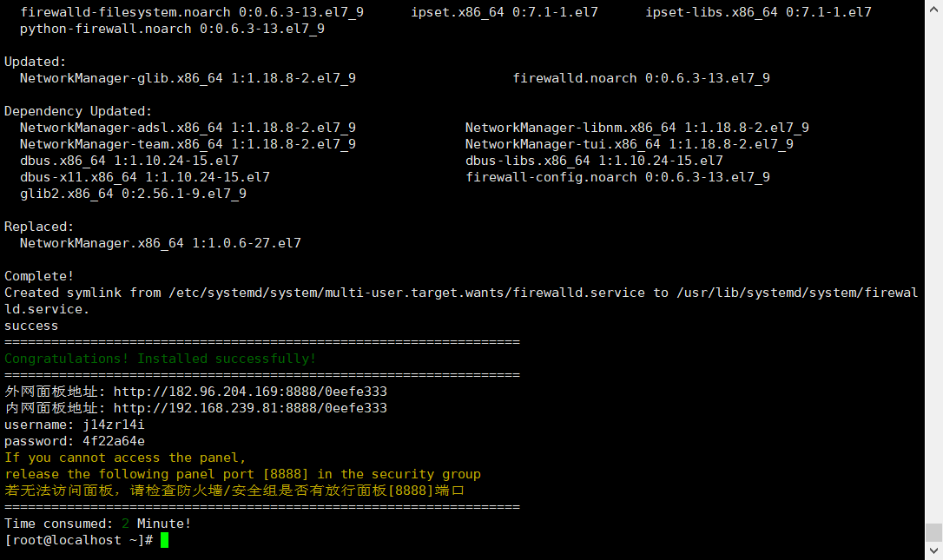Screen dimensions: 943x560
Task: Click NetworkManager-glib.x86_64 package entry
Action: 188,78
